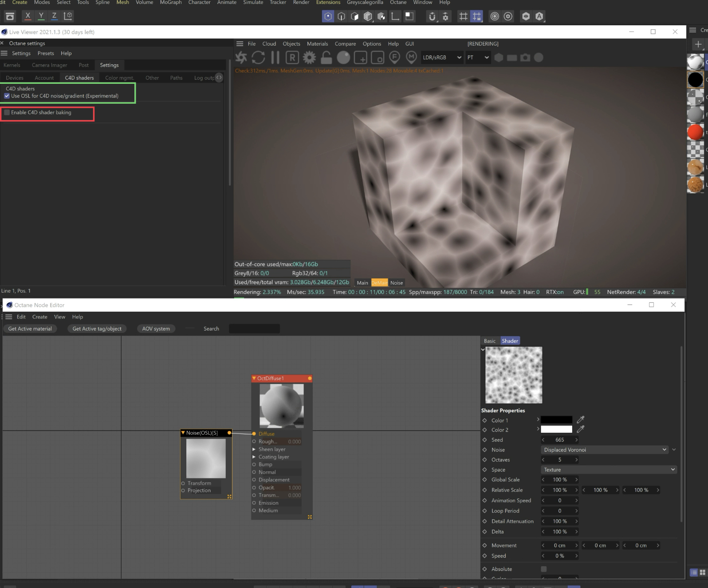Open the LDR/sRGB color space dropdown

(442, 58)
